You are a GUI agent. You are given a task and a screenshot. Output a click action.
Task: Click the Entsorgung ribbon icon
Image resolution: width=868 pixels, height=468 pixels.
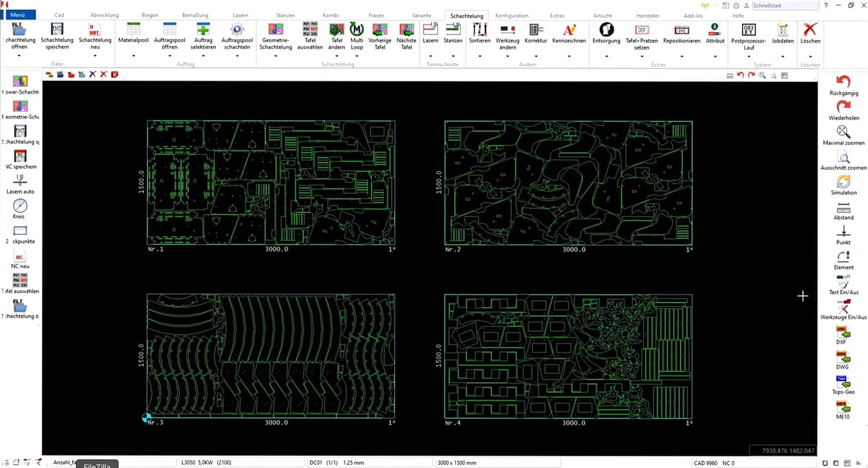click(x=606, y=30)
